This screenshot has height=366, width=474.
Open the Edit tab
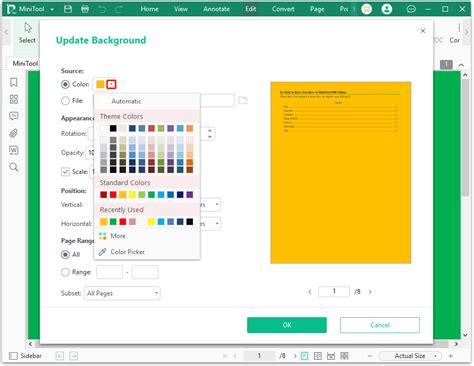251,9
